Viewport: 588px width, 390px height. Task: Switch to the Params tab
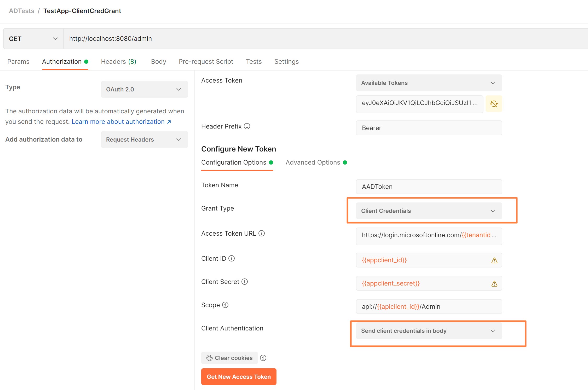click(18, 62)
